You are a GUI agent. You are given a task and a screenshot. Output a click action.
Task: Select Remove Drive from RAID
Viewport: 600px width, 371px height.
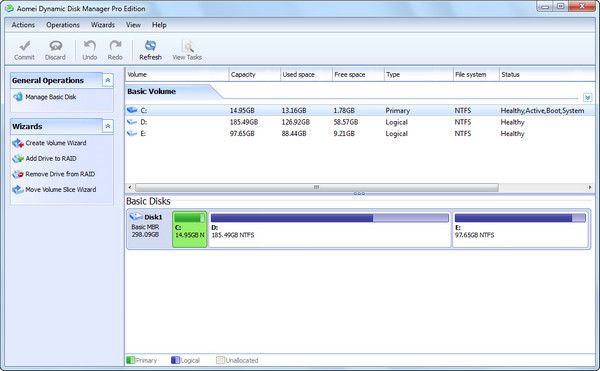[60, 174]
